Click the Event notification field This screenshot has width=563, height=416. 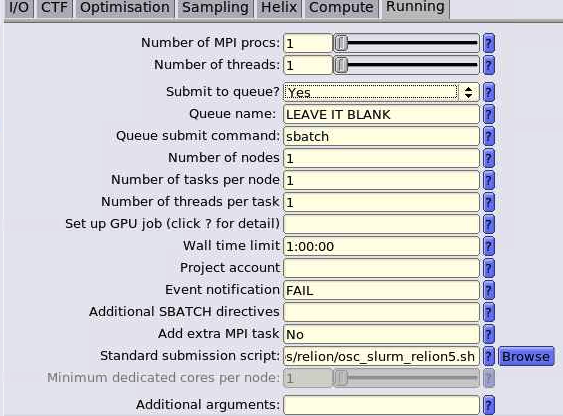coord(381,290)
